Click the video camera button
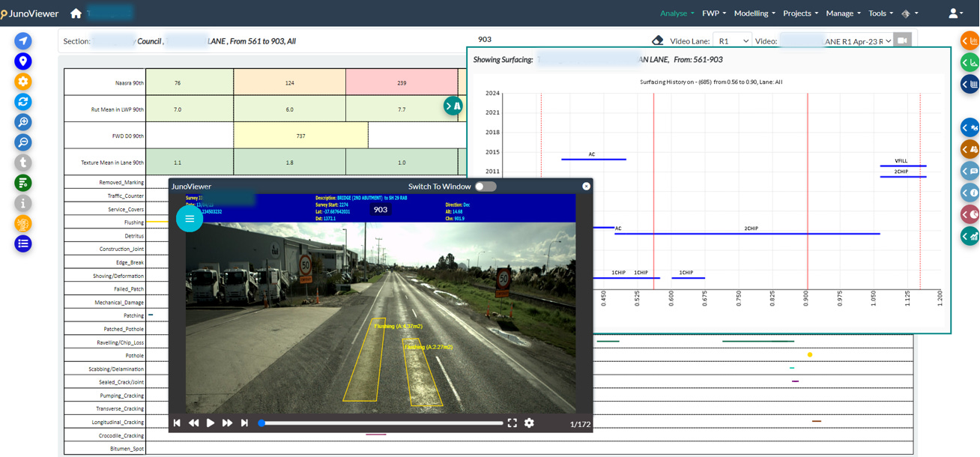980x457 pixels. pyautogui.click(x=903, y=40)
